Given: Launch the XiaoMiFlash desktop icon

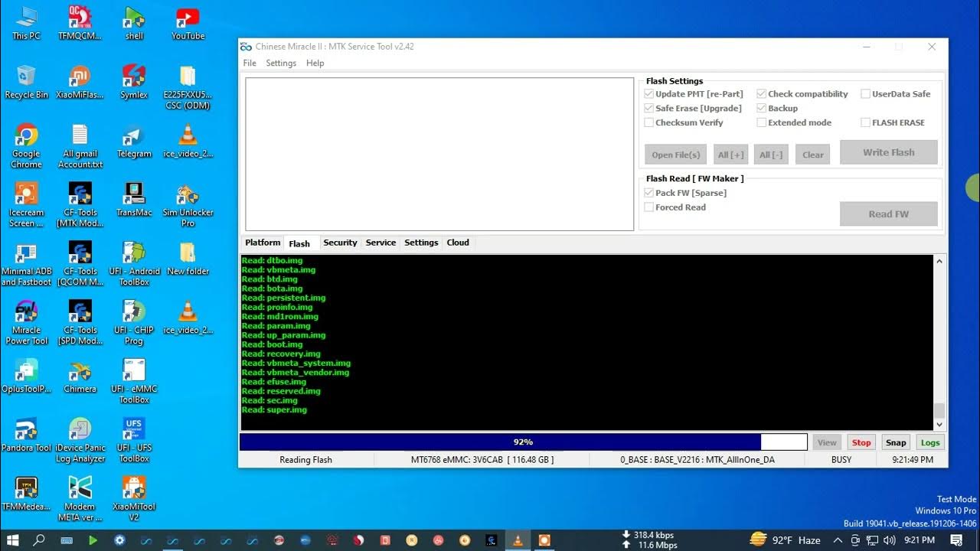Looking at the screenshot, I should 80,82.
